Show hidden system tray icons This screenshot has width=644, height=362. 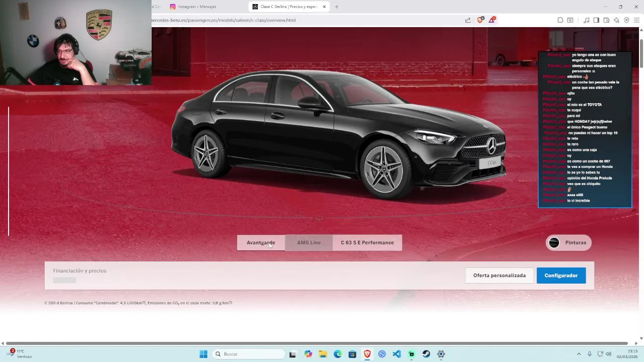pos(579,354)
